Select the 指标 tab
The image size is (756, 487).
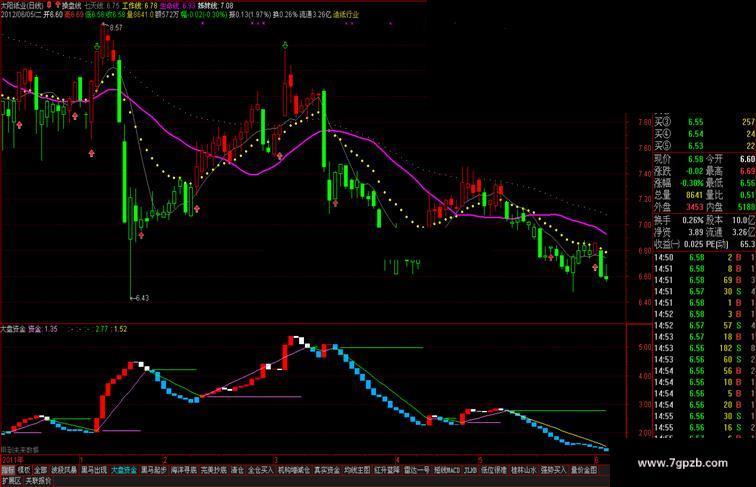8,470
